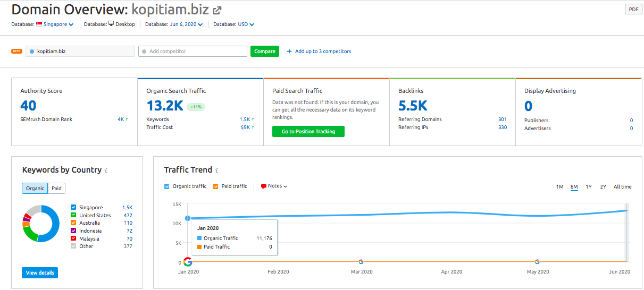Click info icon next to Traffic Trend

pyautogui.click(x=216, y=170)
